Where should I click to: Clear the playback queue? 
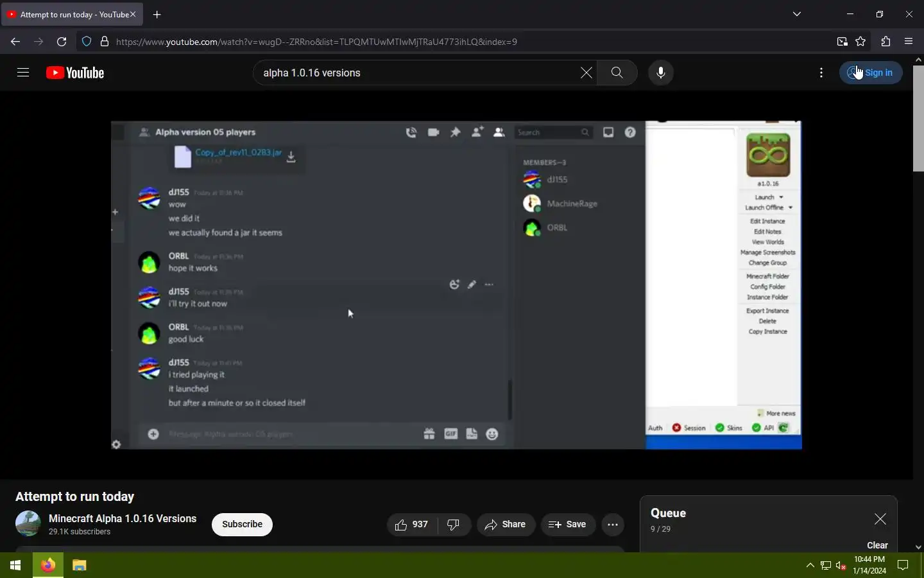point(877,545)
